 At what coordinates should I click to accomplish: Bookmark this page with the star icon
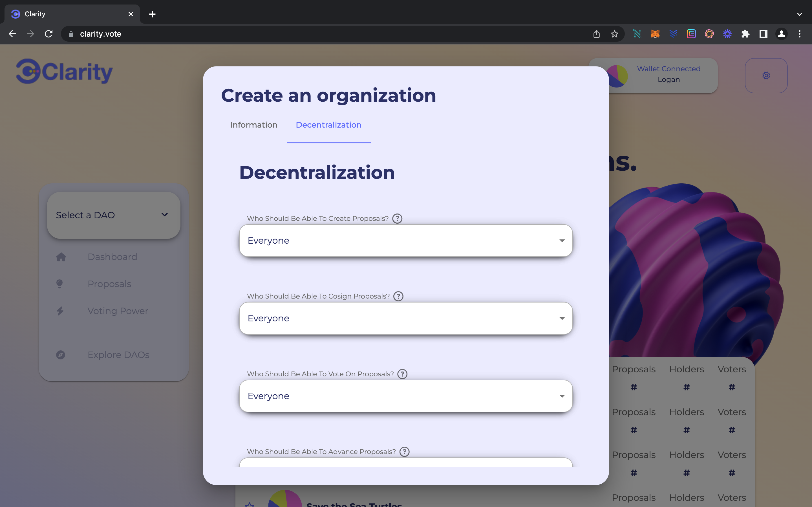pyautogui.click(x=614, y=34)
